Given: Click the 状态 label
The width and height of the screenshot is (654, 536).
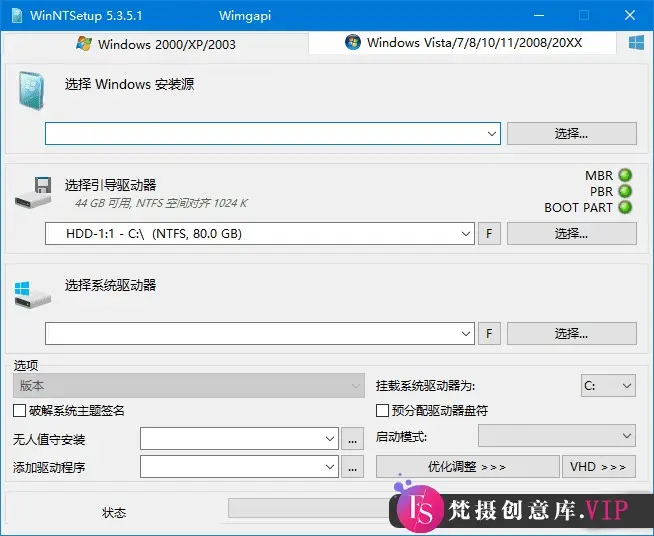Looking at the screenshot, I should pyautogui.click(x=114, y=513).
